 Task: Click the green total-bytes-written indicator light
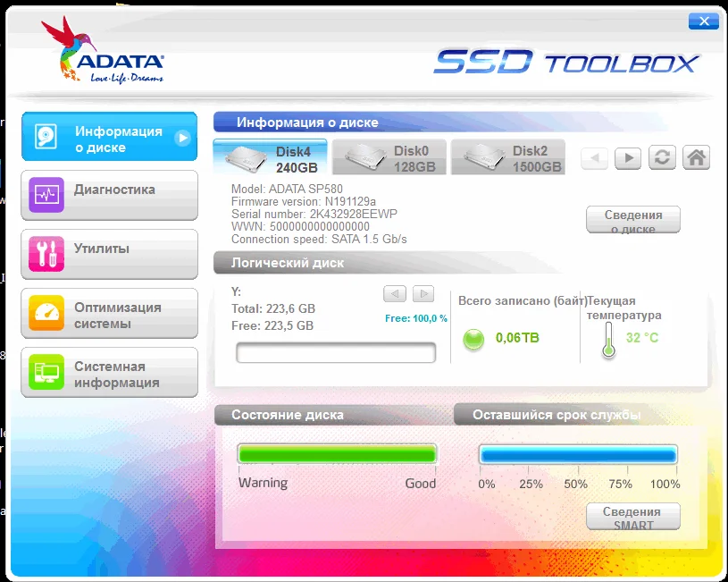click(473, 340)
